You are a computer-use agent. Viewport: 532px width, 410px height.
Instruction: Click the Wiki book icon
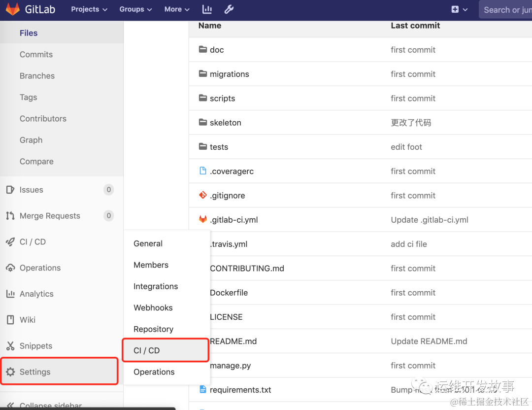[10, 320]
